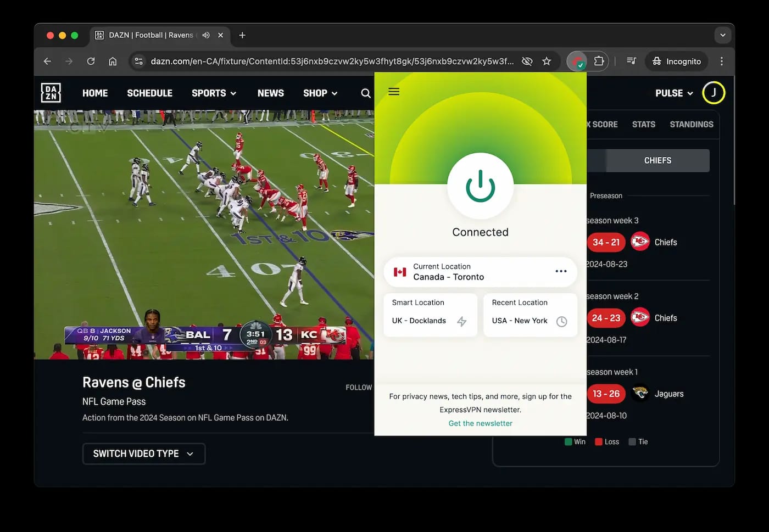Click the Incognito indicator button

coord(677,61)
